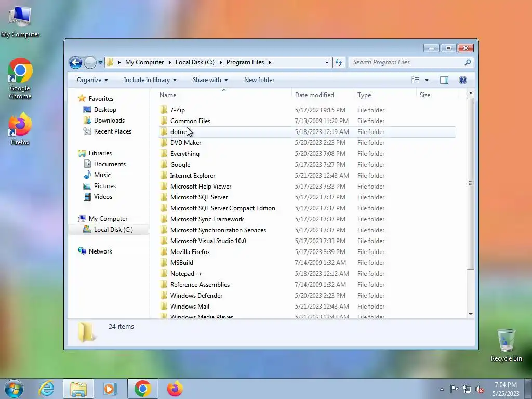
Task: Click 'Microsoft Sync Framework' folder name
Action: (x=207, y=219)
